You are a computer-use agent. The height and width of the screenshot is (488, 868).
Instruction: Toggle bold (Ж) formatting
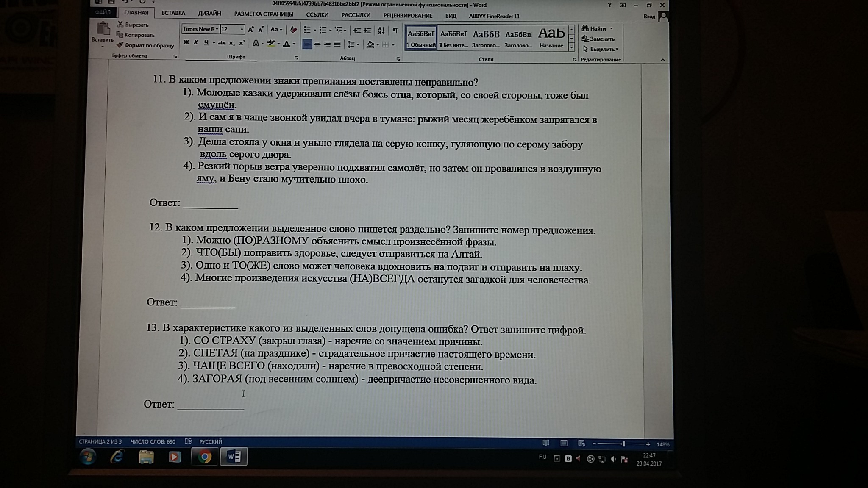click(x=186, y=43)
